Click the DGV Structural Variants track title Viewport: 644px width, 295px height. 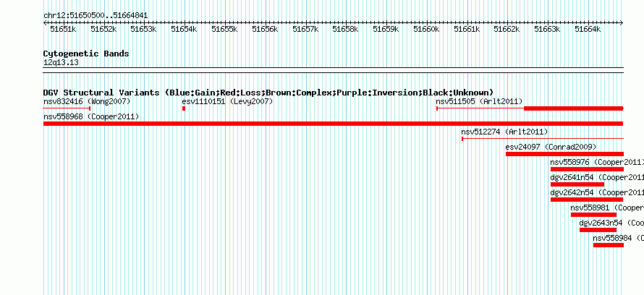[x=268, y=93]
